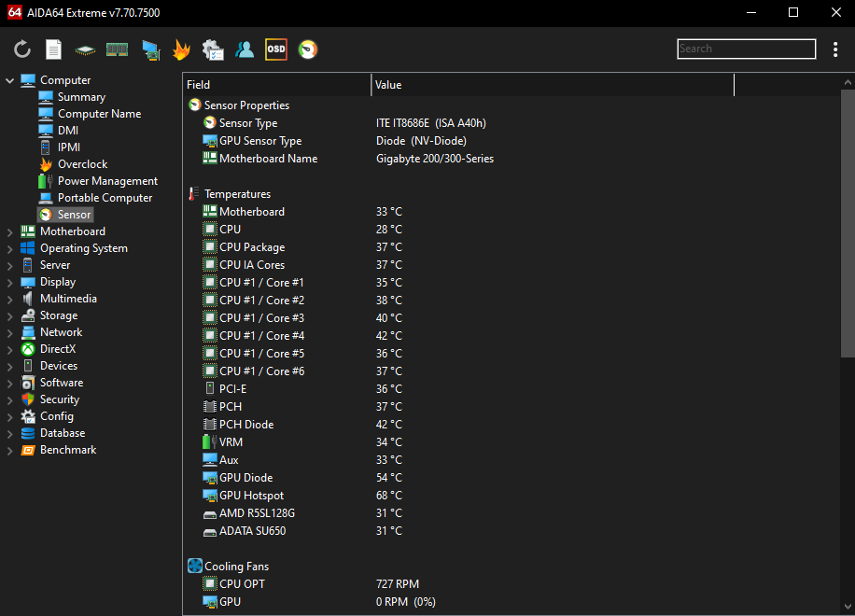This screenshot has height=616, width=855.
Task: Expand the Storage tree node
Action: (x=10, y=315)
